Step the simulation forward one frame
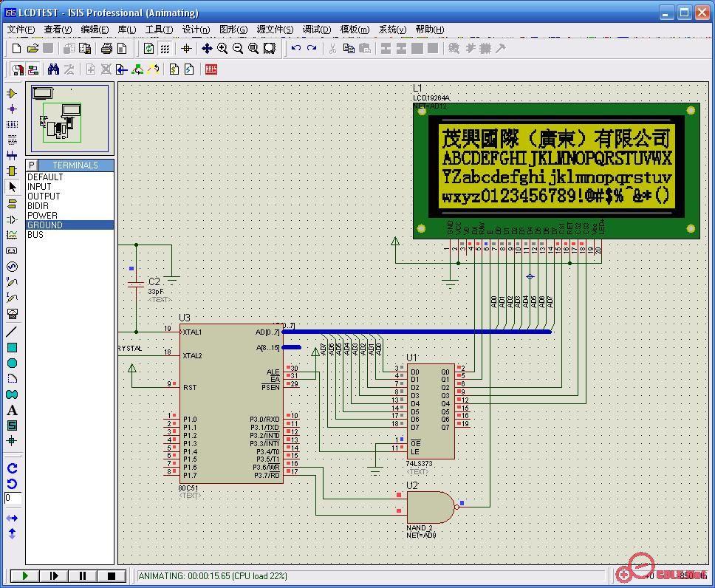This screenshot has height=588, width=715. [54, 576]
